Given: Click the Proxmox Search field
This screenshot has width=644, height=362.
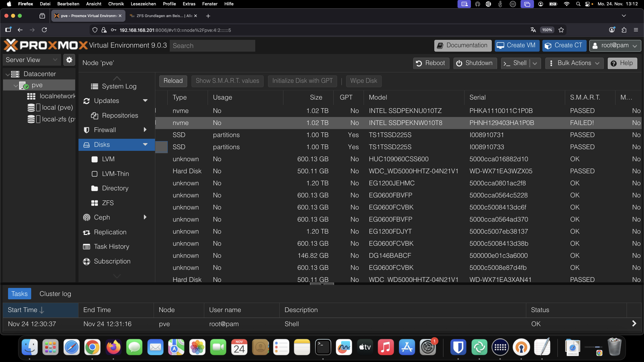Looking at the screenshot, I should tap(212, 46).
